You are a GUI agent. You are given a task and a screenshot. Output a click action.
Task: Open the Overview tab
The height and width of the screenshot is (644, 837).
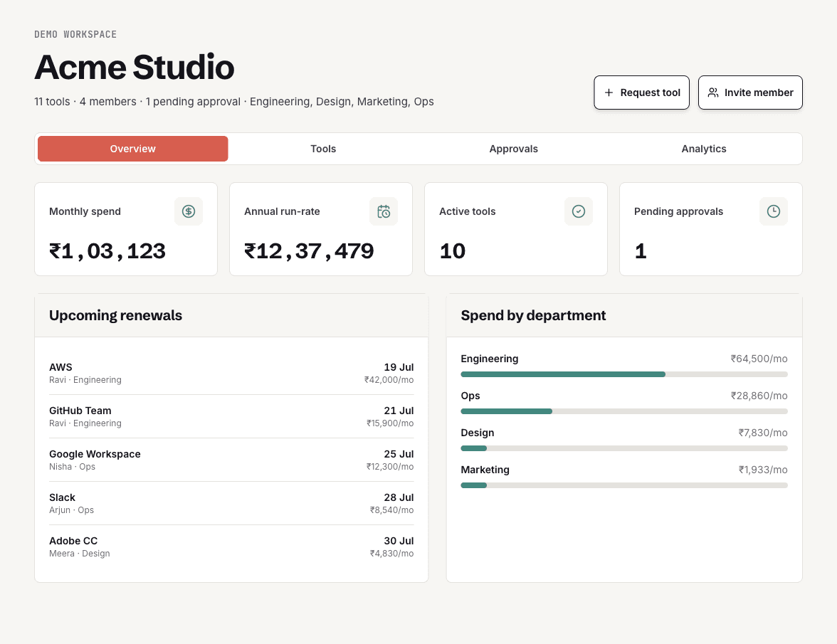(x=133, y=149)
